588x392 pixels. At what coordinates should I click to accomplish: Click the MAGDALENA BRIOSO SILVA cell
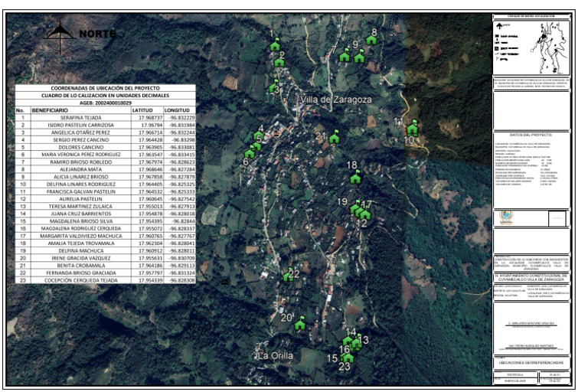(81, 221)
